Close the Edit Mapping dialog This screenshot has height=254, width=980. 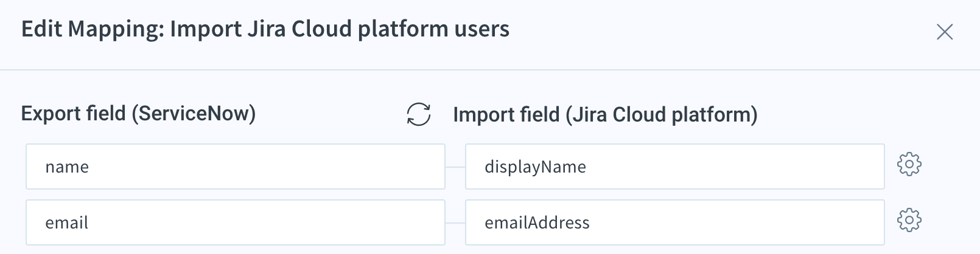(x=945, y=32)
